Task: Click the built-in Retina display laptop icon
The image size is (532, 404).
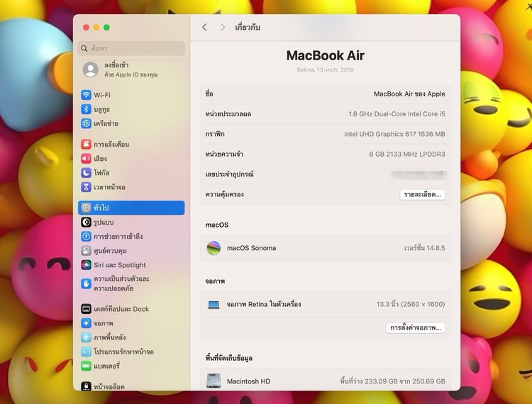Action: click(x=214, y=304)
